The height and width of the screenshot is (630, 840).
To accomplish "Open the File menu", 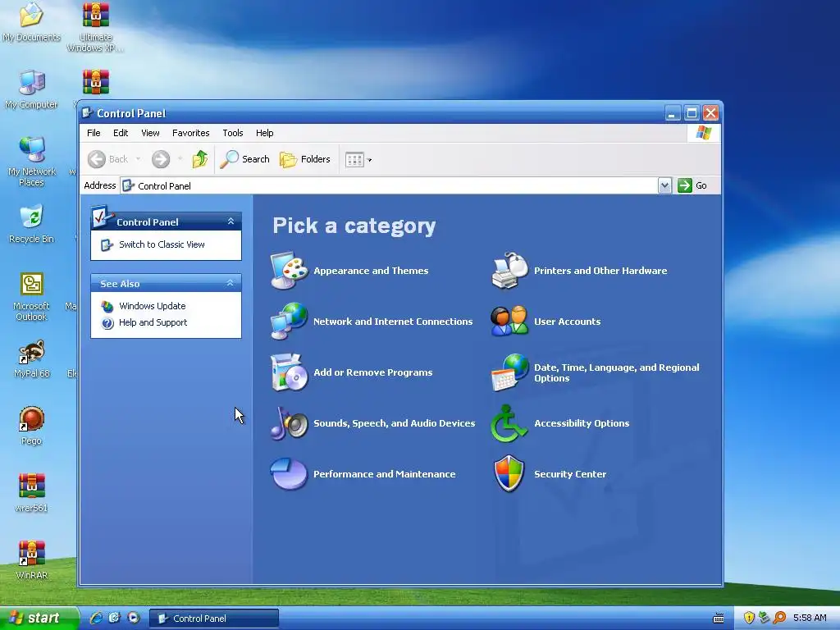I will [94, 133].
